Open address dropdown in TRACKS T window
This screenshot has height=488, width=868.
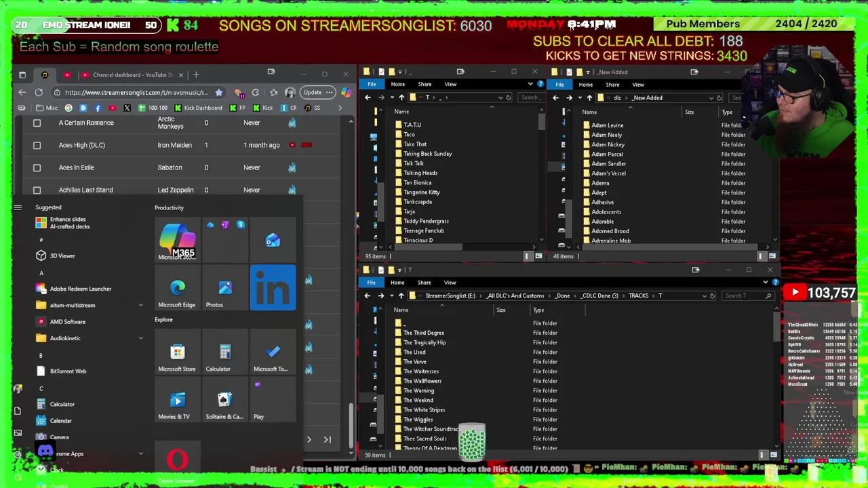(x=704, y=296)
